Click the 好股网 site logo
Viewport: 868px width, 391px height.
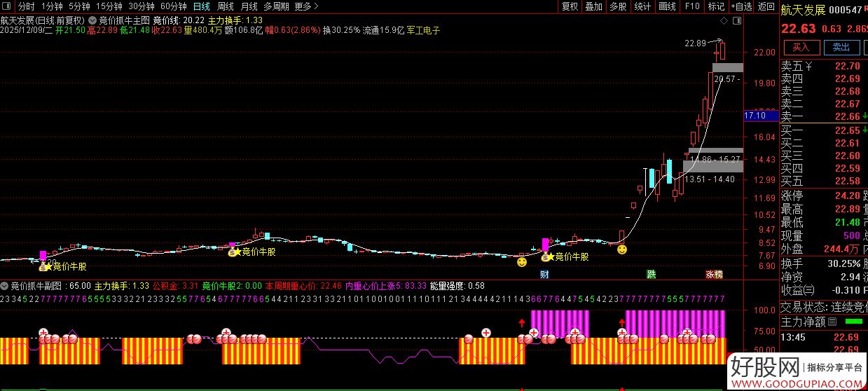coord(766,367)
